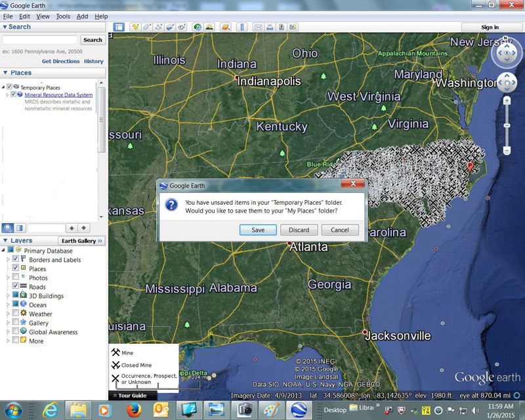Toggle the Roads layer checkbox

point(15,285)
